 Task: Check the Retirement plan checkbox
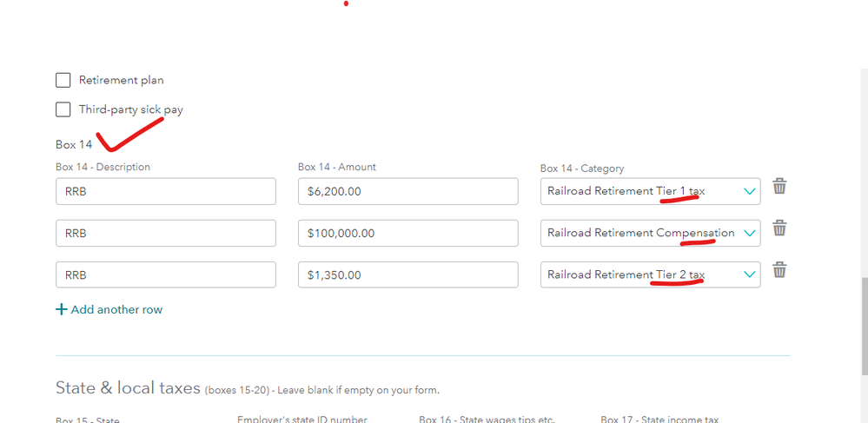[63, 81]
